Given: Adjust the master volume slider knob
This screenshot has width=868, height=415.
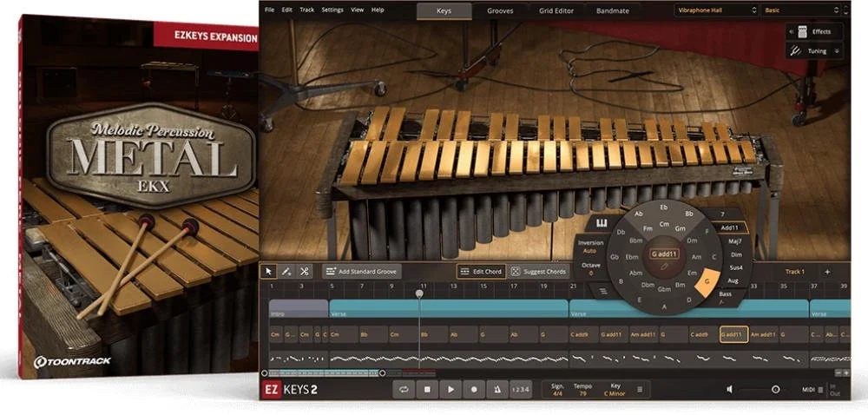Looking at the screenshot, I should [775, 390].
